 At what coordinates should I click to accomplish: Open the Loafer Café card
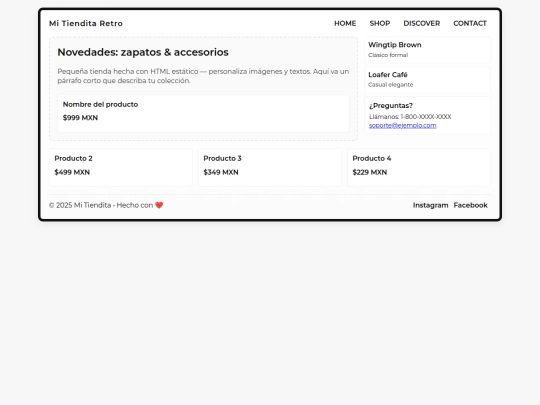427,80
